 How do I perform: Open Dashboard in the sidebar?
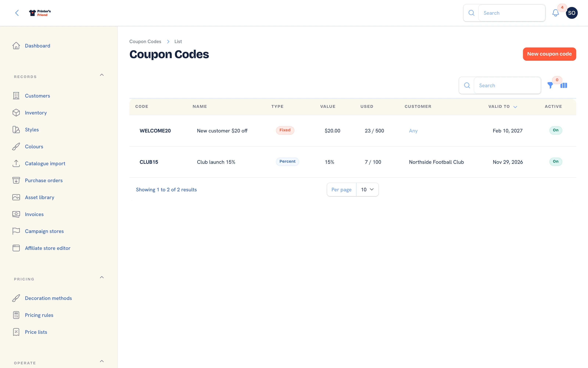37,46
